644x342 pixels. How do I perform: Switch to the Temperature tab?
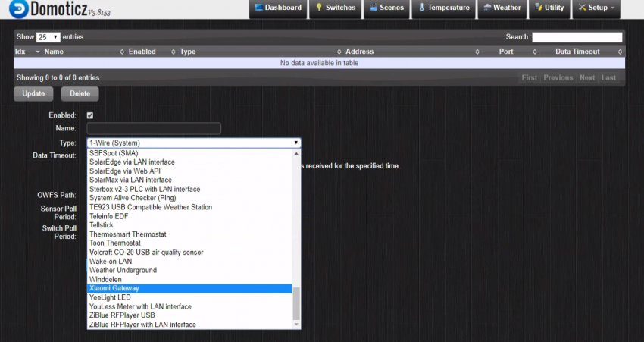(443, 8)
